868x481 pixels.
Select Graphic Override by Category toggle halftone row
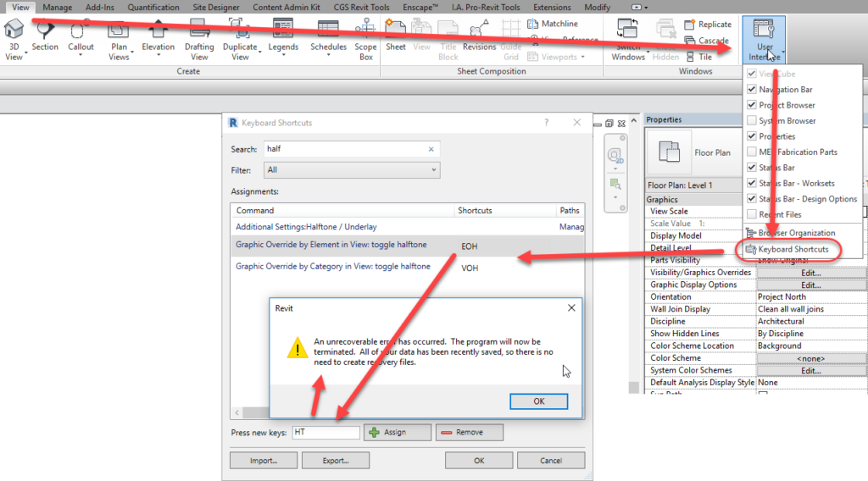407,267
